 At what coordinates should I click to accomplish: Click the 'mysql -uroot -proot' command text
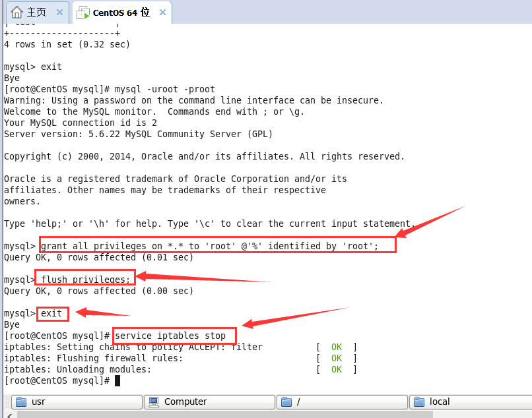[164, 89]
